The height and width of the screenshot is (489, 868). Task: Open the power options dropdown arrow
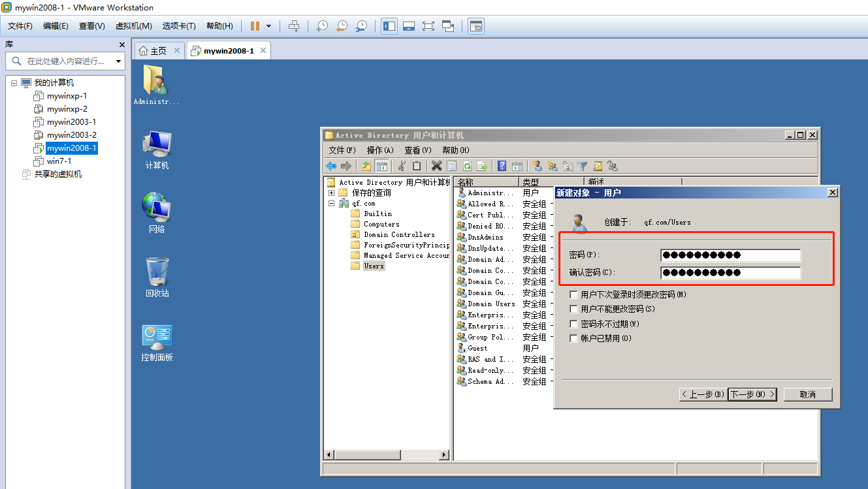(x=268, y=26)
